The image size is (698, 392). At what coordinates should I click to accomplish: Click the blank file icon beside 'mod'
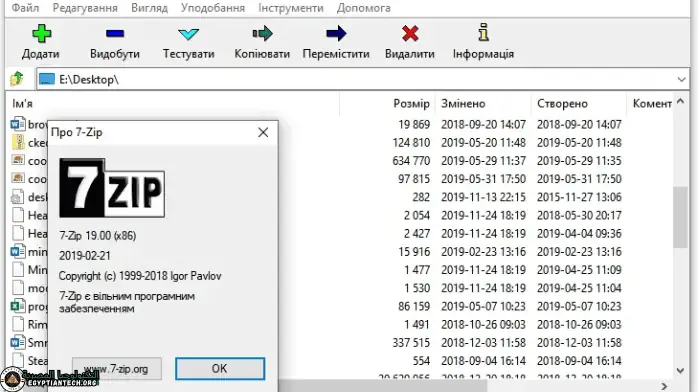18,288
